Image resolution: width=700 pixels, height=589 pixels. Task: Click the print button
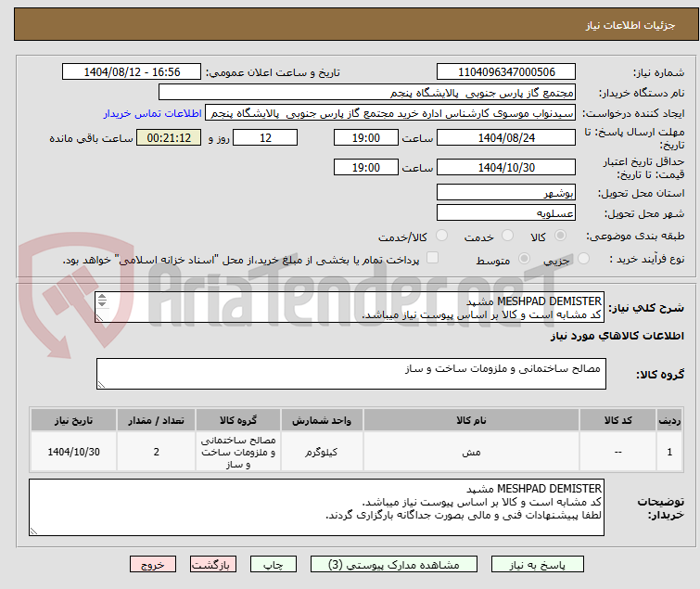[274, 565]
